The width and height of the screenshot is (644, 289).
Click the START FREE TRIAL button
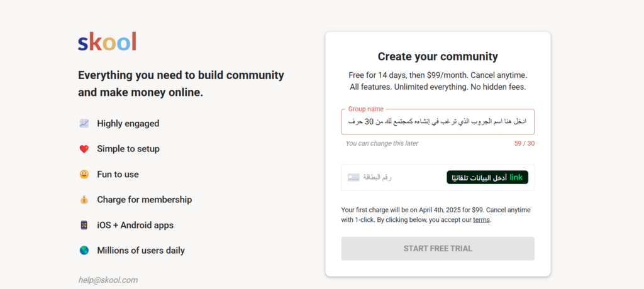click(438, 248)
